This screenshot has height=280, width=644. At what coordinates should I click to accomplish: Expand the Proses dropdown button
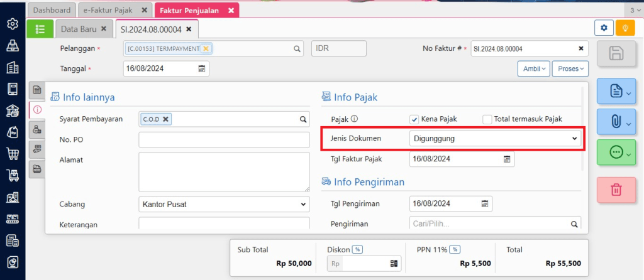(570, 69)
